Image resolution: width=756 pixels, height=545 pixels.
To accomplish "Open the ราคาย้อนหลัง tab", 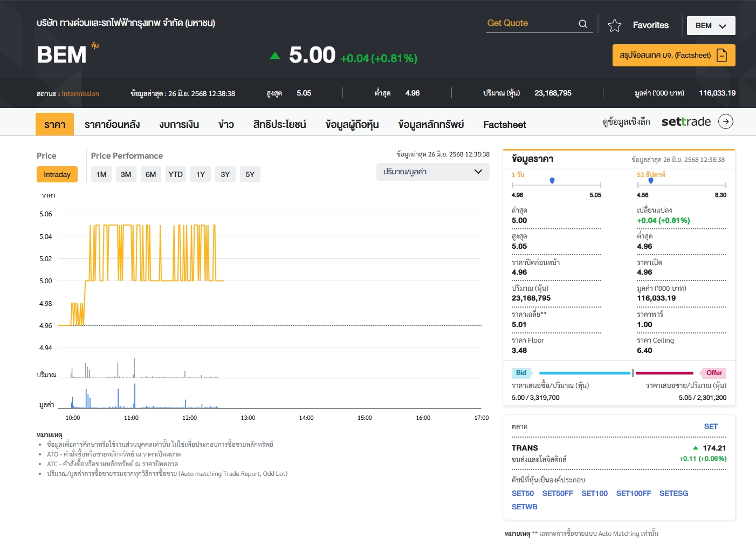I will pyautogui.click(x=112, y=124).
